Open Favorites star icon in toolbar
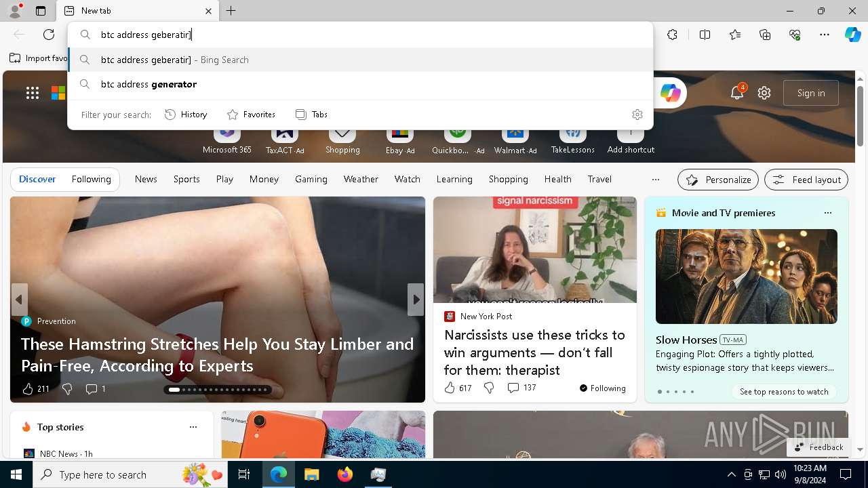The image size is (868, 488). point(735,35)
